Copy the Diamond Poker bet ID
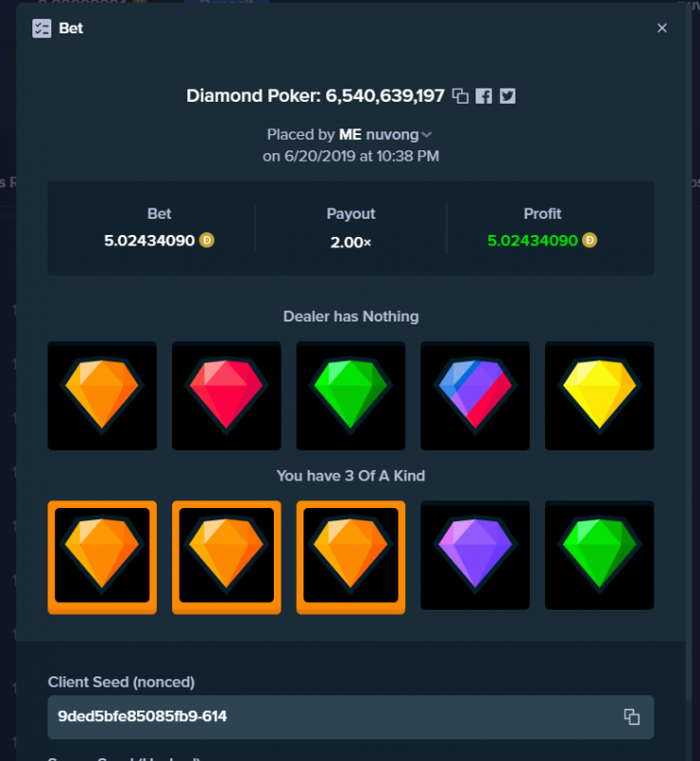 (x=460, y=96)
